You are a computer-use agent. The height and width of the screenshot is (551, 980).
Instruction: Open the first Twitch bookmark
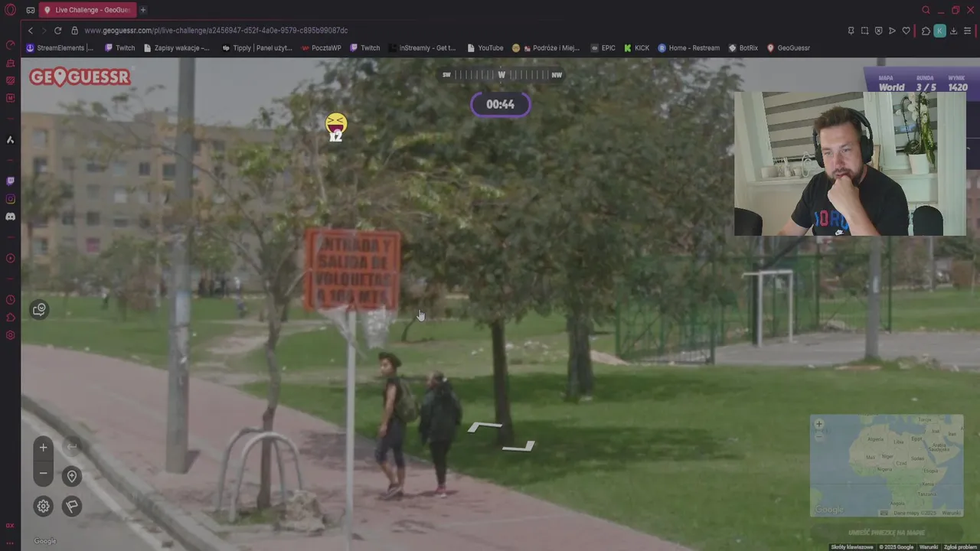point(119,47)
